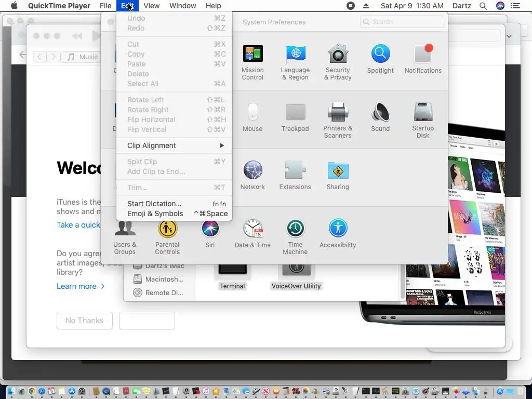Open Sharing preferences pane

(338, 175)
